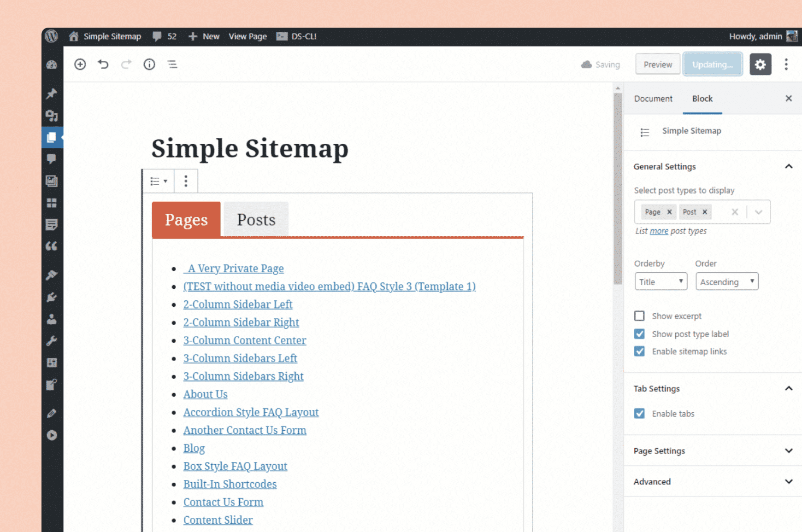The image size is (802, 532).
Task: Disable the Enable tabs checkbox
Action: 639,414
